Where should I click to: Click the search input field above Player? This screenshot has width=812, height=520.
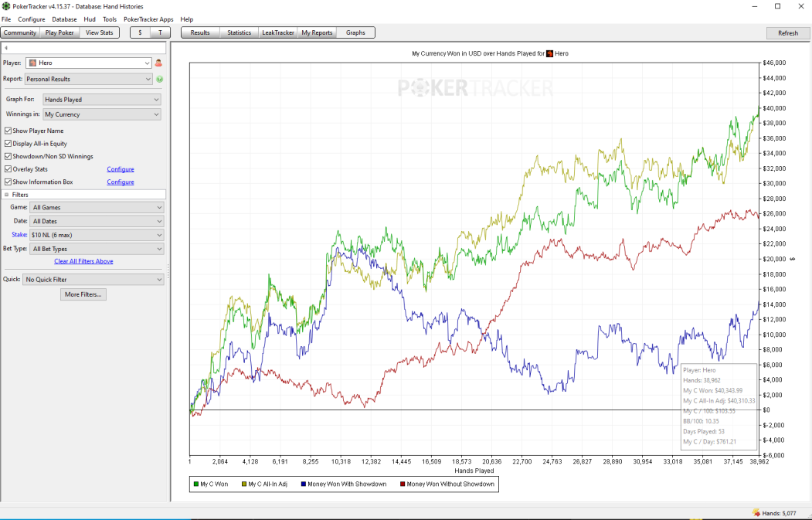coord(83,48)
